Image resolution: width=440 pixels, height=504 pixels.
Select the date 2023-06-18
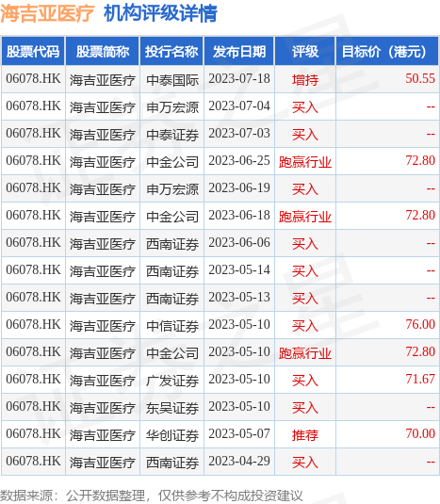click(239, 216)
